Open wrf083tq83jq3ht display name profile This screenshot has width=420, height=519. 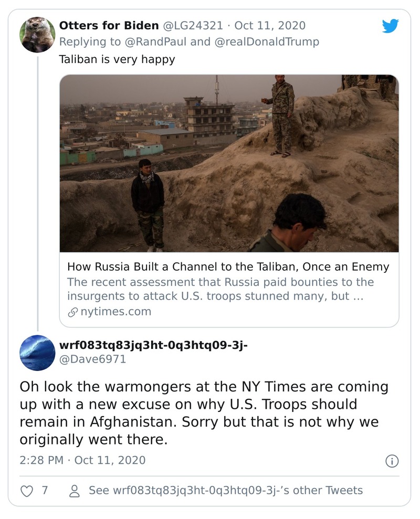pyautogui.click(x=153, y=345)
